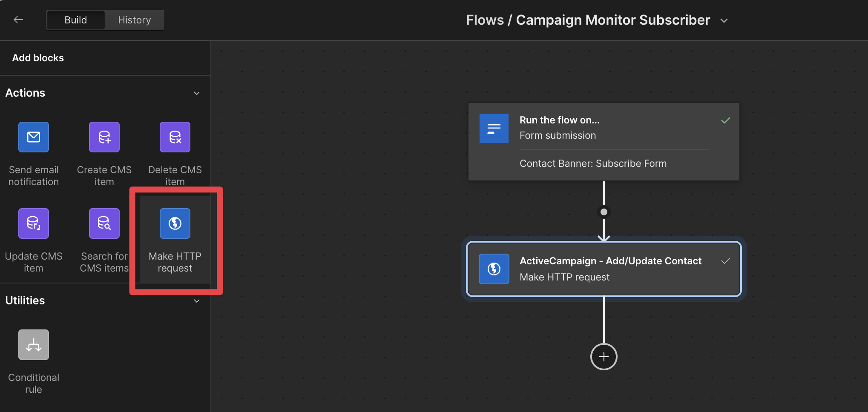Collapse the Actions section
This screenshot has height=412, width=868.
pyautogui.click(x=197, y=93)
